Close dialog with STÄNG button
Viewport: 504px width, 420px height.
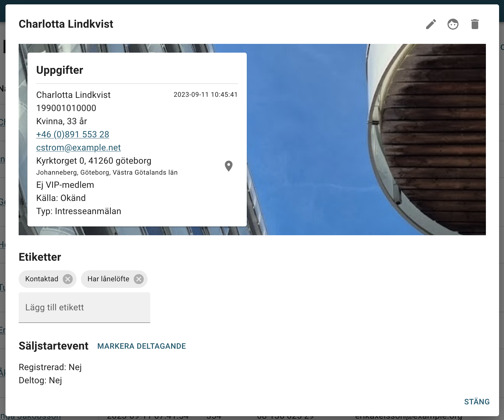coord(477,402)
